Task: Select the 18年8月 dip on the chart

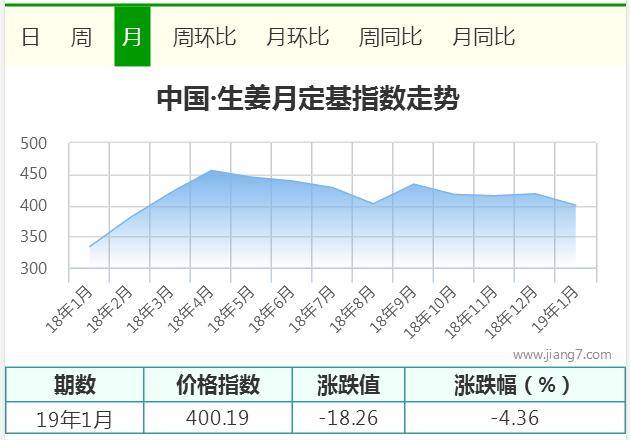Action: 373,204
